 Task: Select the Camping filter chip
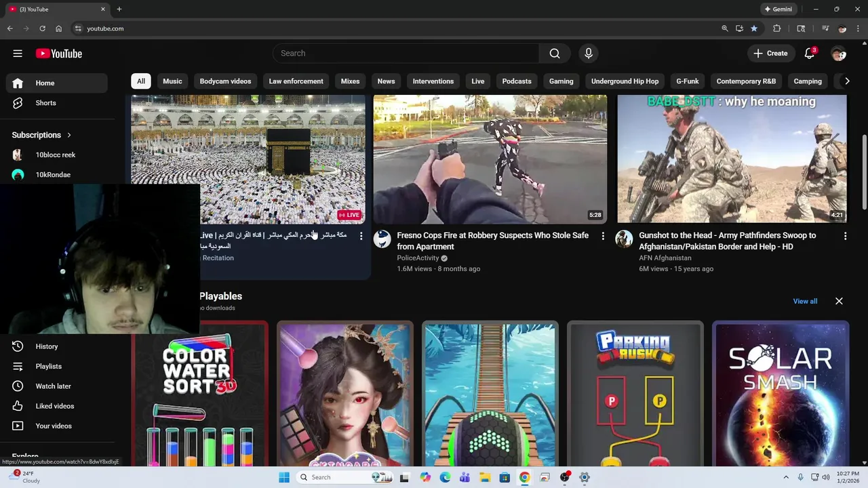tap(808, 81)
